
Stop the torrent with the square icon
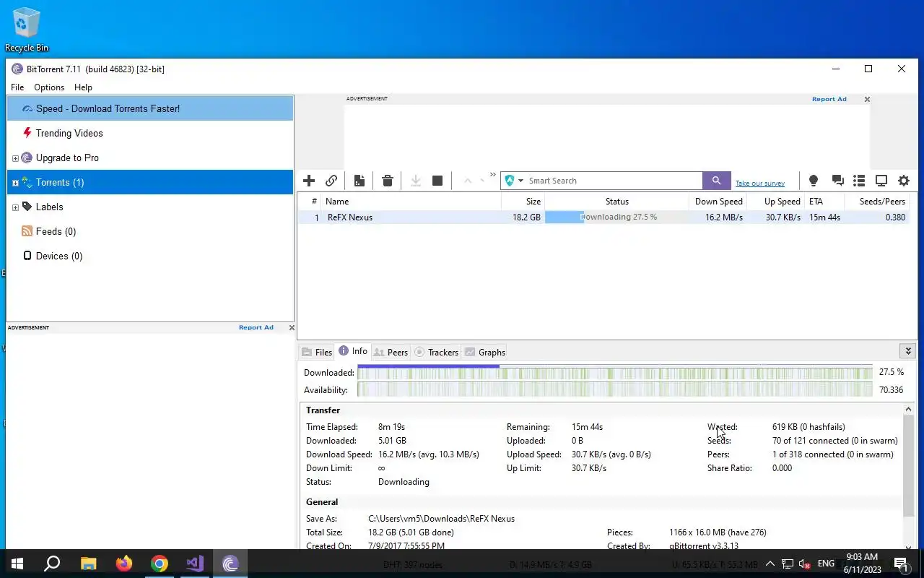[437, 181]
